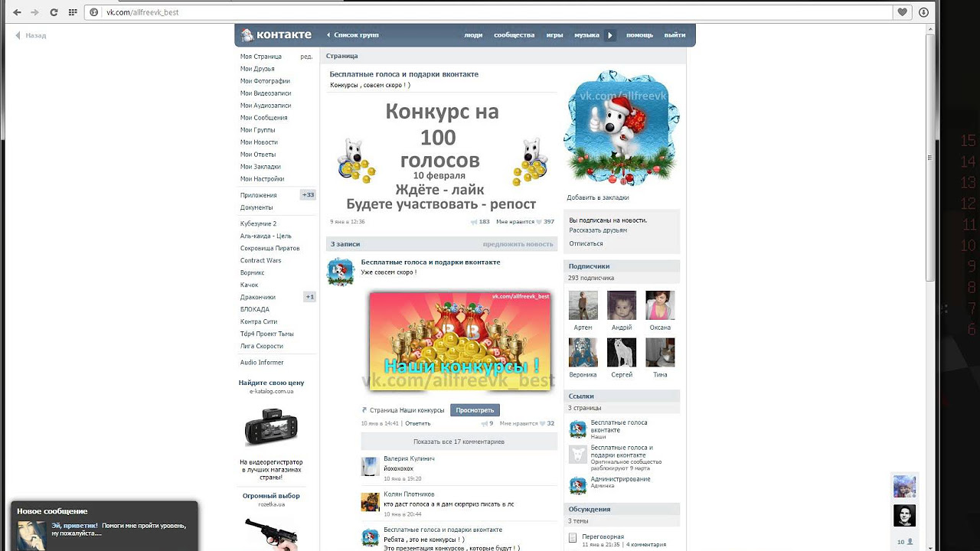Click the '+33' applications counter badge
Image resolution: width=980 pixels, height=551 pixels.
tap(308, 195)
